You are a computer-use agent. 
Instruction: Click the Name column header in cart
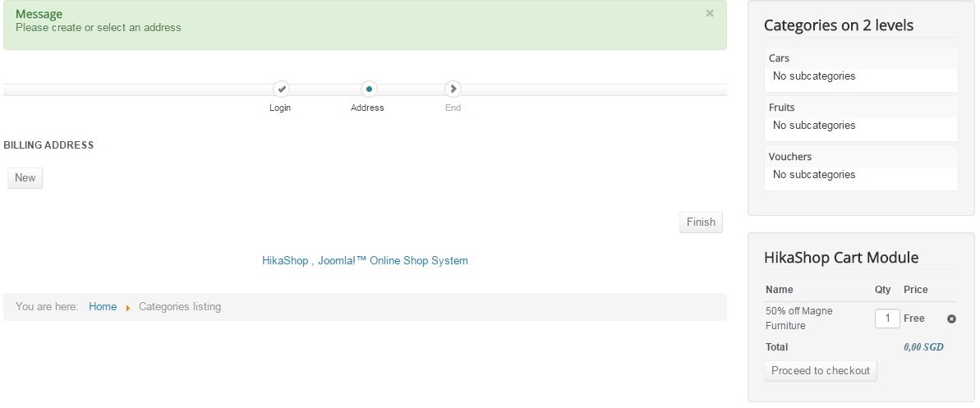coord(780,290)
